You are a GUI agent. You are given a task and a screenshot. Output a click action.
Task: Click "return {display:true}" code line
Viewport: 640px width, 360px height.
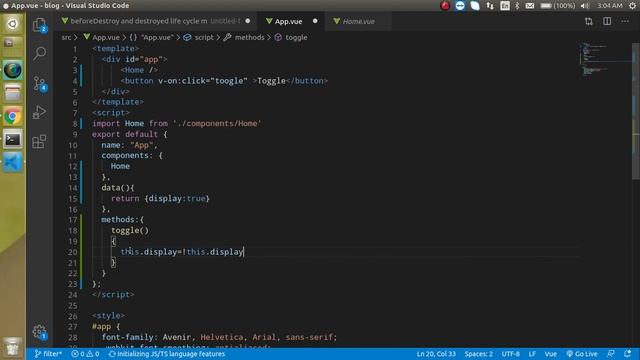click(160, 199)
